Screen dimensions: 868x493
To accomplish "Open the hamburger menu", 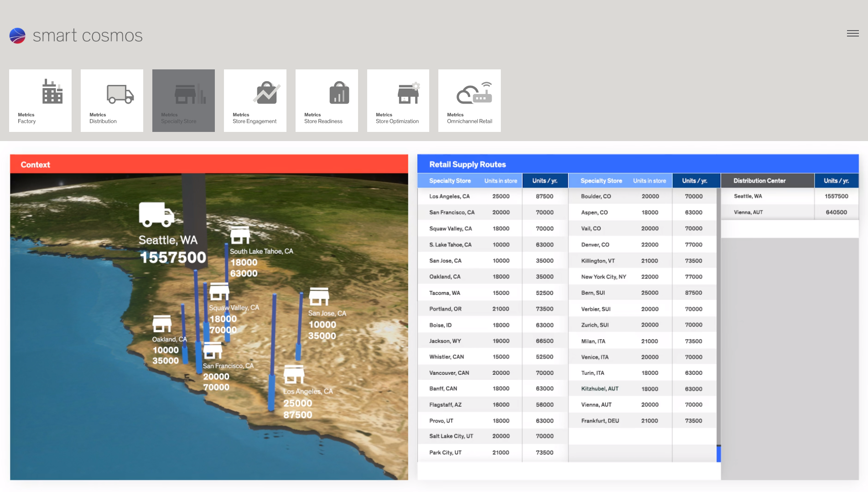I will [x=852, y=33].
